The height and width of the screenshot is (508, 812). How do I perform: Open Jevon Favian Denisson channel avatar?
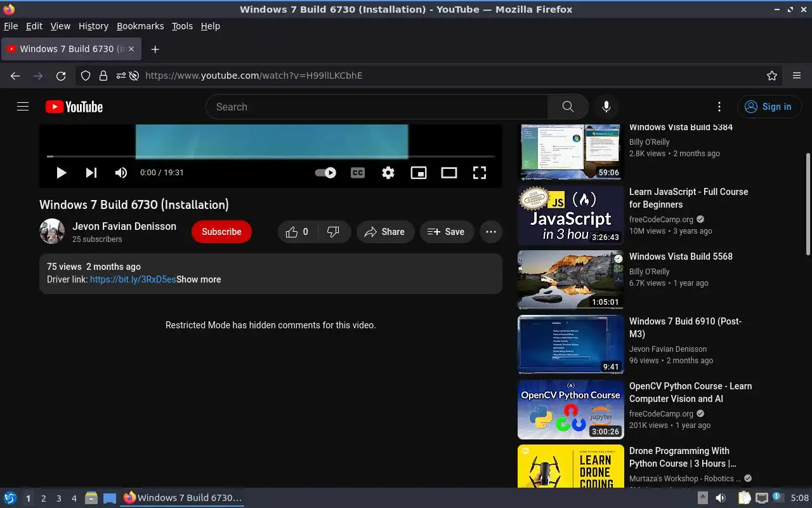[x=52, y=232]
